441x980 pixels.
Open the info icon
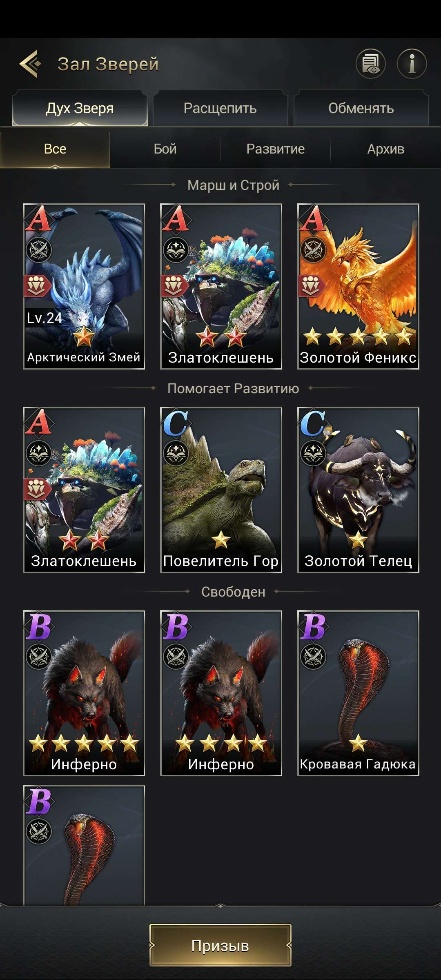coord(412,64)
